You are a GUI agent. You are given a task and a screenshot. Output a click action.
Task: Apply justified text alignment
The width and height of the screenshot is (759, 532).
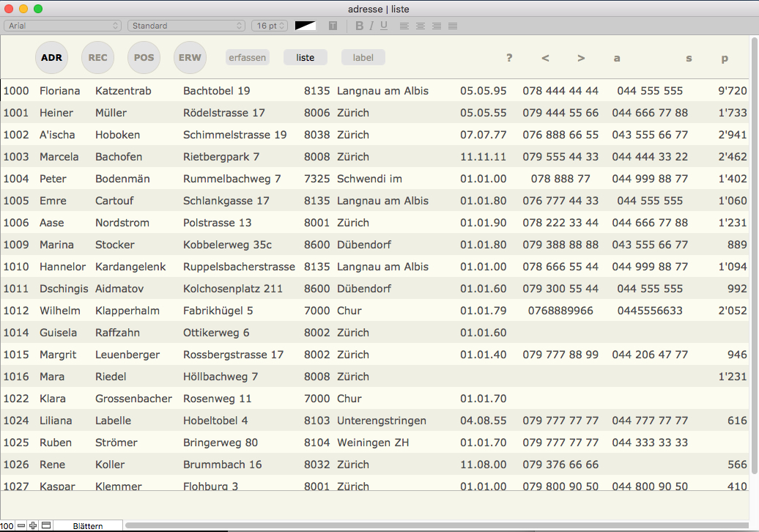(x=453, y=26)
